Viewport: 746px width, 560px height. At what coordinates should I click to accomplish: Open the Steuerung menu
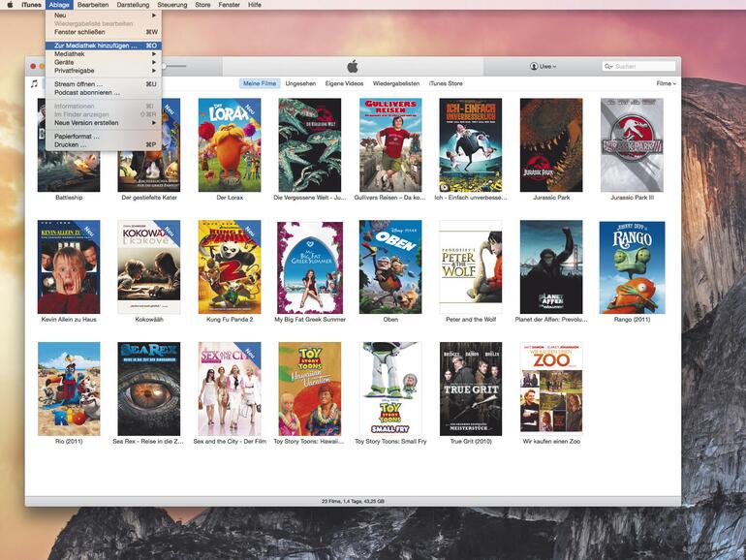(x=172, y=5)
